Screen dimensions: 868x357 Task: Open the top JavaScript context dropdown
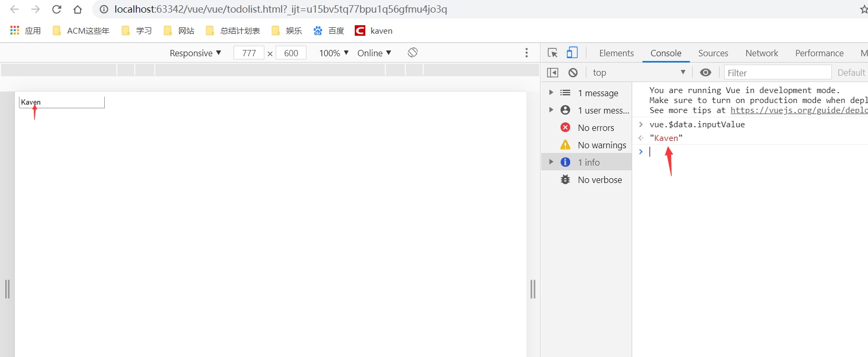[x=638, y=73]
